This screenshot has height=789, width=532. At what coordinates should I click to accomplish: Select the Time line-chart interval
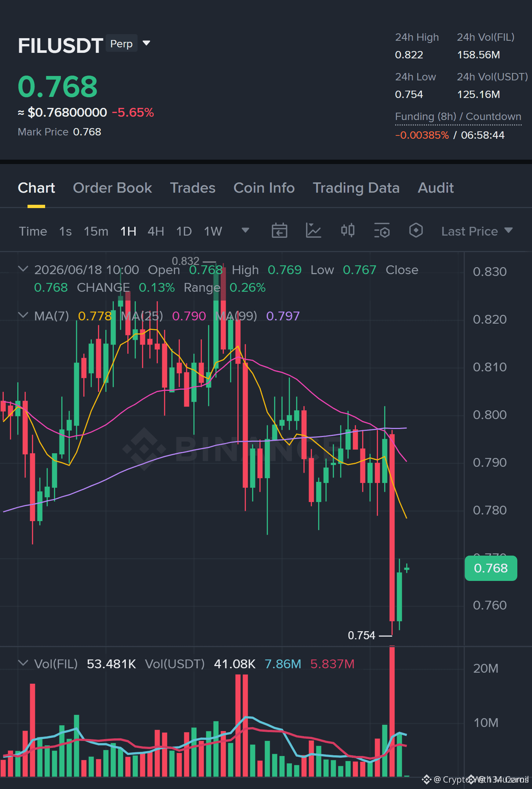coord(33,231)
